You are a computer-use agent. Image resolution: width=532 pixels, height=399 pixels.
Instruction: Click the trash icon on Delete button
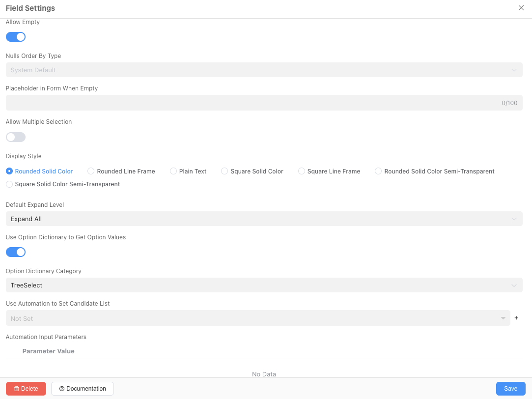[x=17, y=389]
